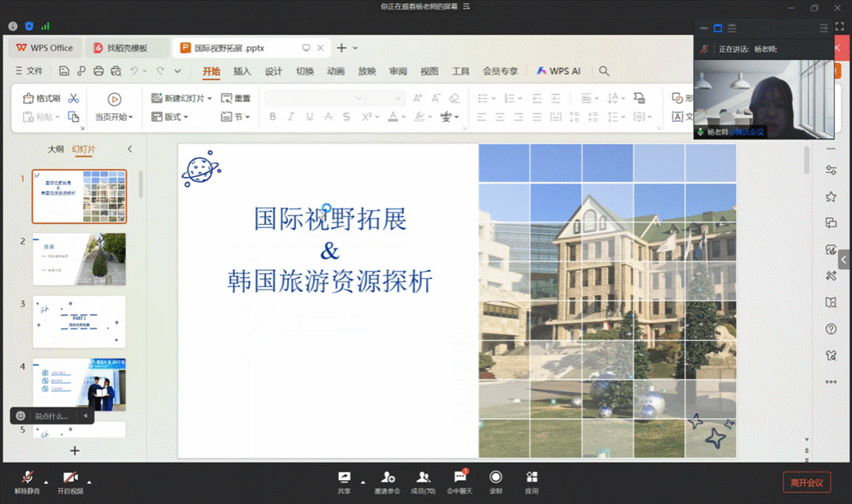Expand the From Current Slide (当页开始) dropdown
Screen dimensions: 852x504
click(x=131, y=117)
